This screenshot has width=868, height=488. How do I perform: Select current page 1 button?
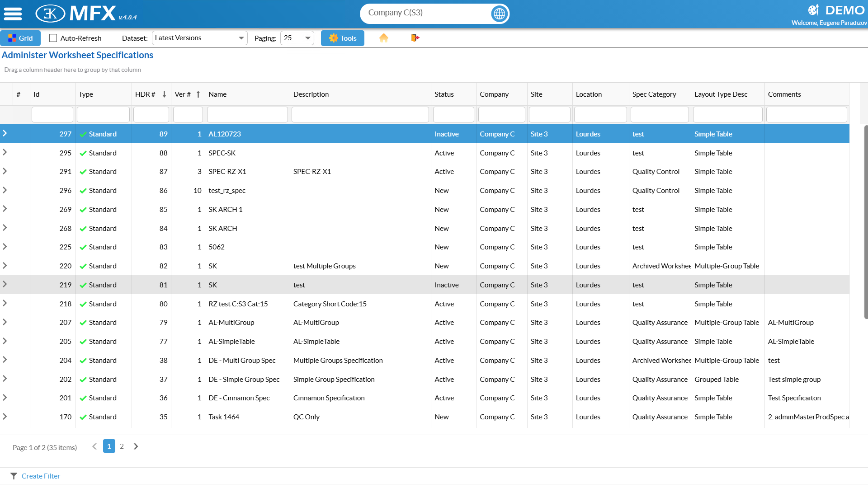coord(109,446)
